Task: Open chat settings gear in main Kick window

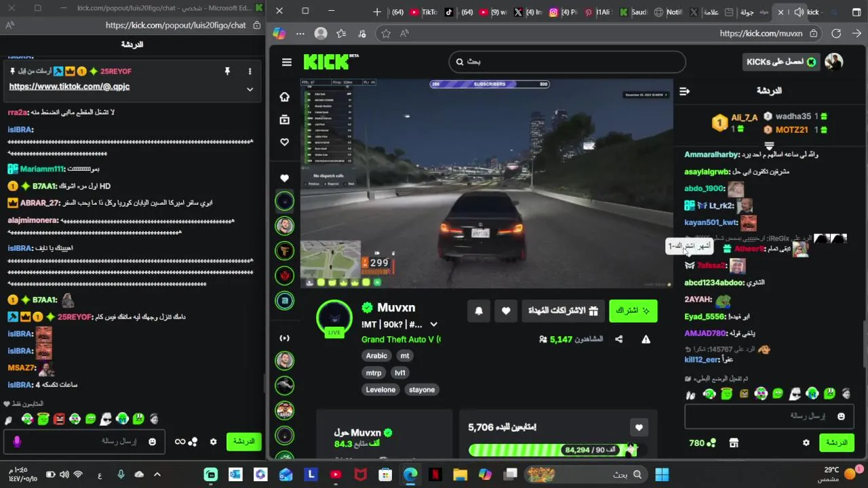Action: [806, 443]
